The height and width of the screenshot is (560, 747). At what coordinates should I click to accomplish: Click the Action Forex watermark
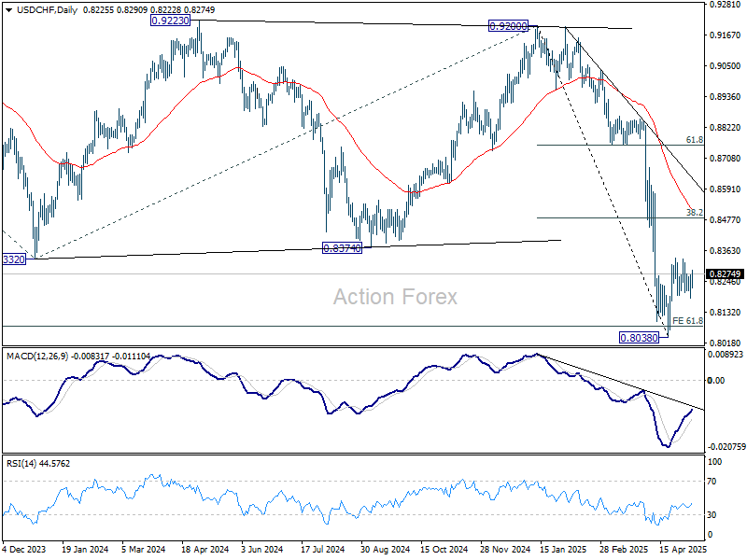coord(396,297)
